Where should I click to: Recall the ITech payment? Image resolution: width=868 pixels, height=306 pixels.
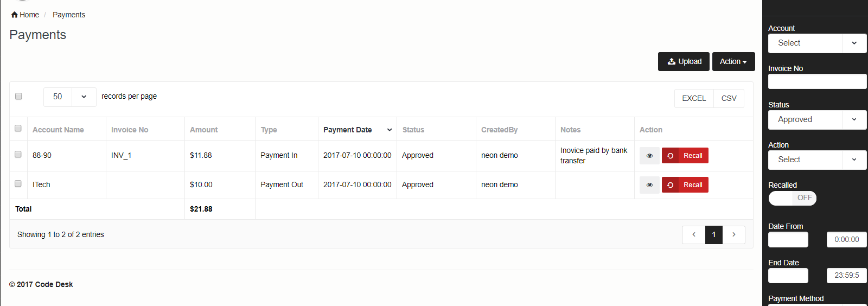pos(685,185)
